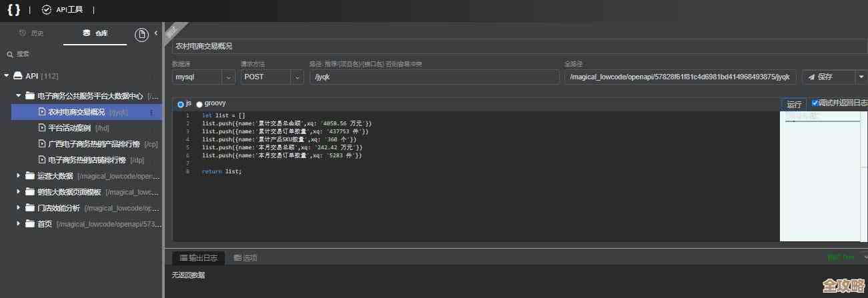Screen dimensions: 868x298
Task: Expand the 首页 folder arrow
Action: click(x=19, y=224)
